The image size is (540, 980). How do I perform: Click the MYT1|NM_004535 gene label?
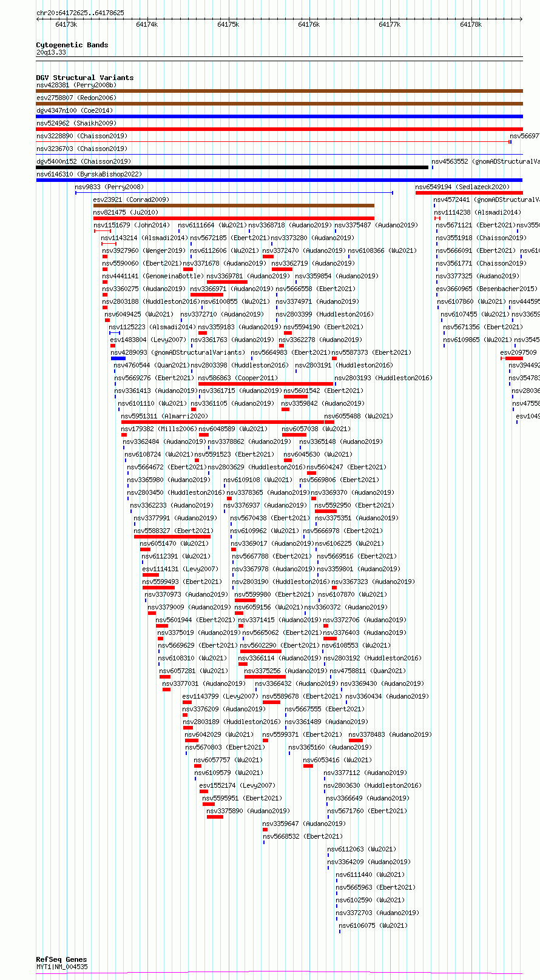pos(62,967)
